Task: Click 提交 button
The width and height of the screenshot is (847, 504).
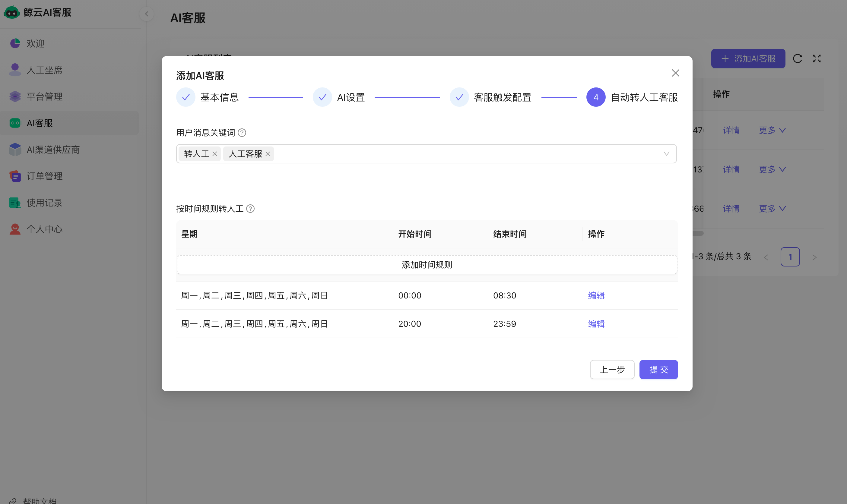Action: point(658,370)
